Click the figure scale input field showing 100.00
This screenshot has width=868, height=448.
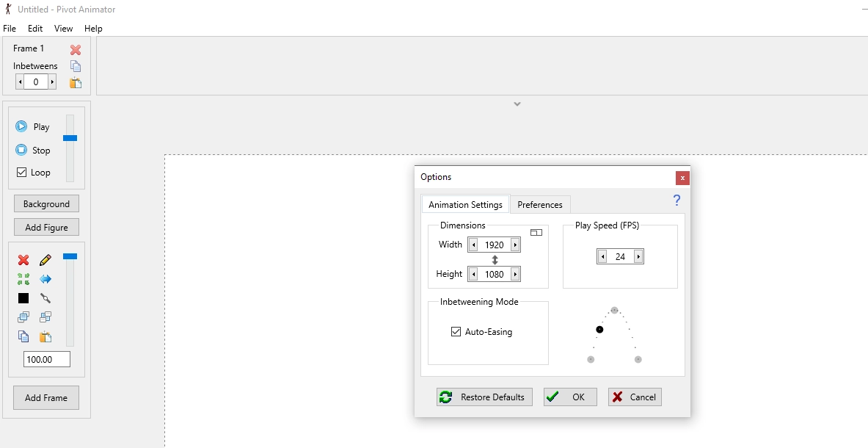pyautogui.click(x=46, y=359)
